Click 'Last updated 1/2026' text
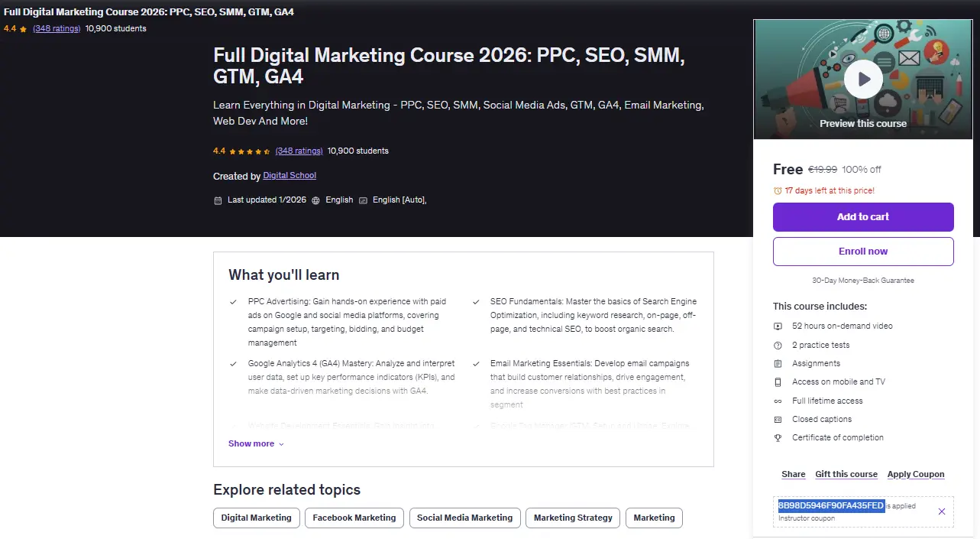The image size is (980, 539). point(267,200)
